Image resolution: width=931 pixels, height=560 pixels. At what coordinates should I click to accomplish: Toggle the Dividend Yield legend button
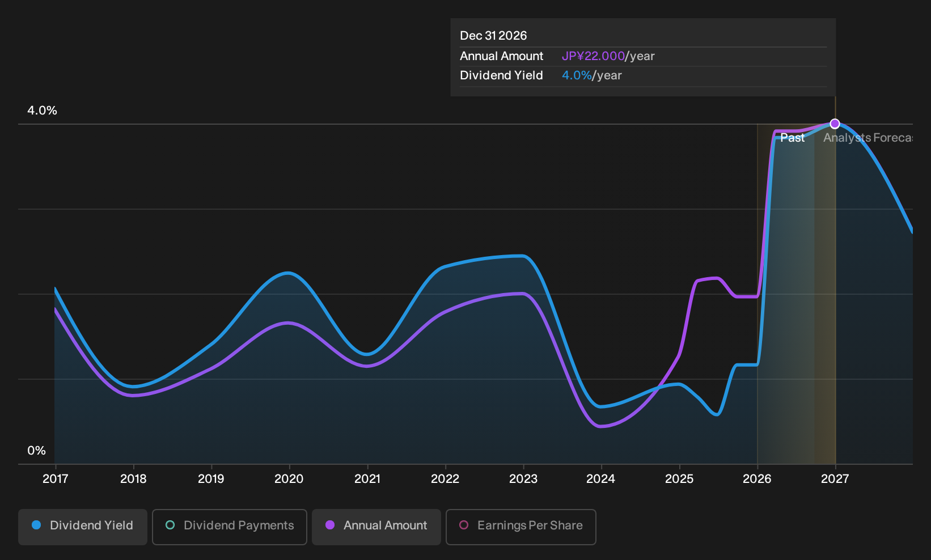tap(83, 527)
